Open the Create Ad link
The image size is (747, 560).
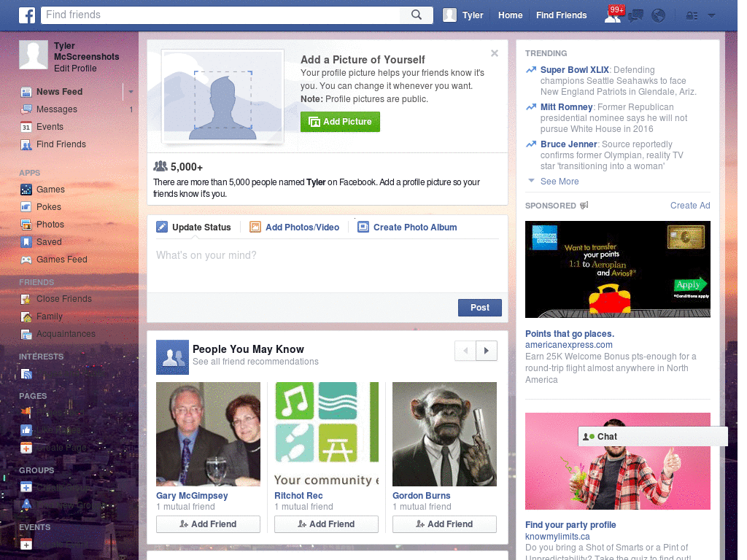[689, 206]
